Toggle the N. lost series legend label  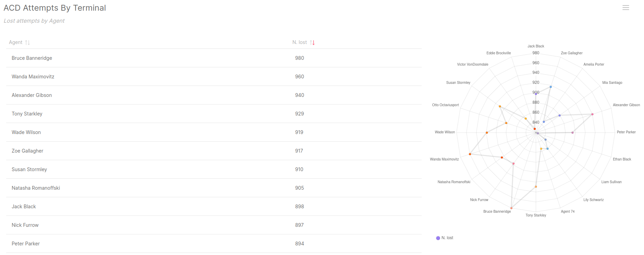click(447, 238)
